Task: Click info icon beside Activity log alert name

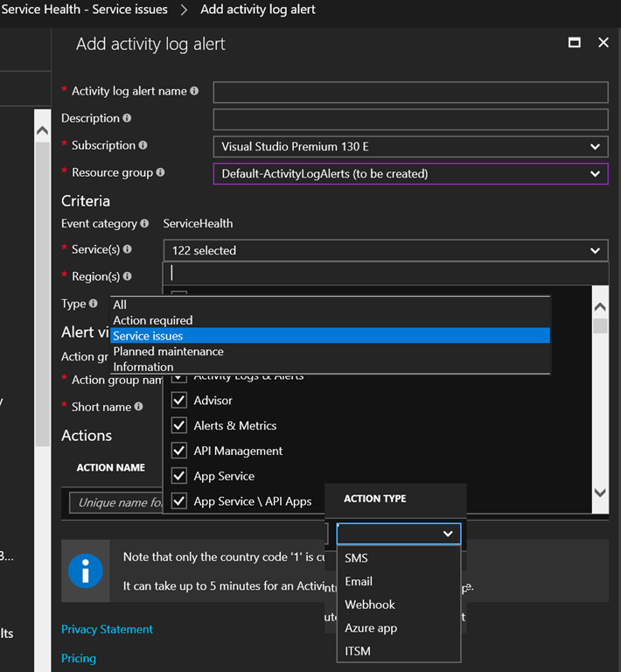Action: [194, 91]
